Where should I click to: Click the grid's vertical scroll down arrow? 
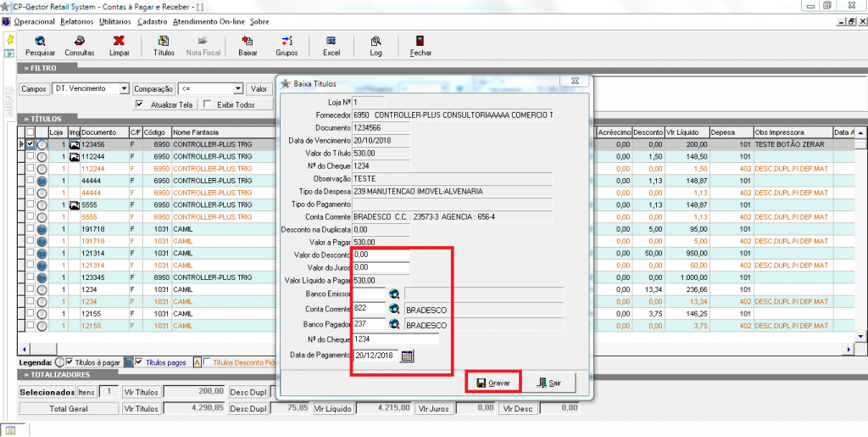[860, 336]
